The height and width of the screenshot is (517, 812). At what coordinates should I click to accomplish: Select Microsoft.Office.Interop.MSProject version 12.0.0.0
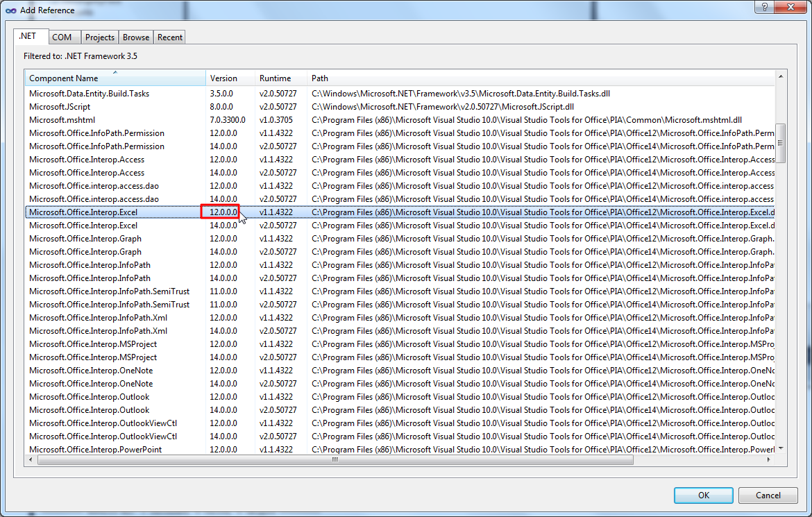pyautogui.click(x=400, y=344)
